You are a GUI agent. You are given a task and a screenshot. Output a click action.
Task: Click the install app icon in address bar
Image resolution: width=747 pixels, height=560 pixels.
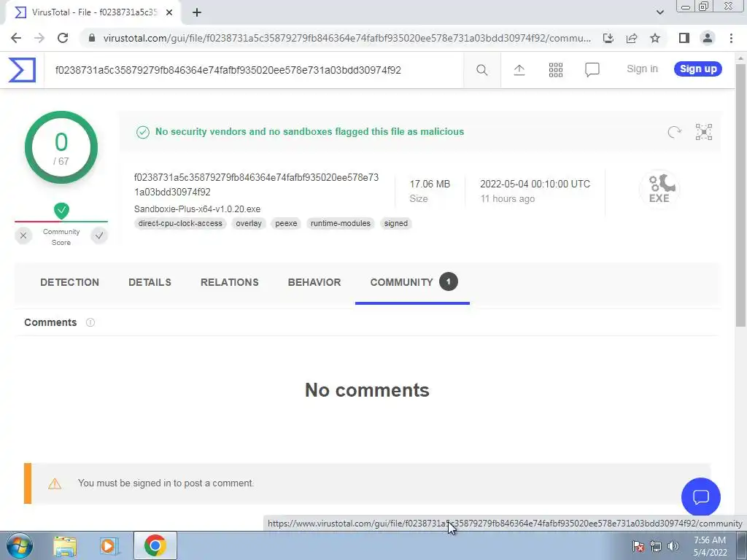click(608, 38)
